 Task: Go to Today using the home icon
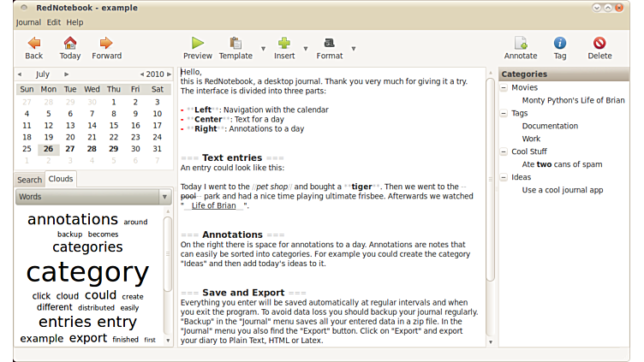[69, 43]
